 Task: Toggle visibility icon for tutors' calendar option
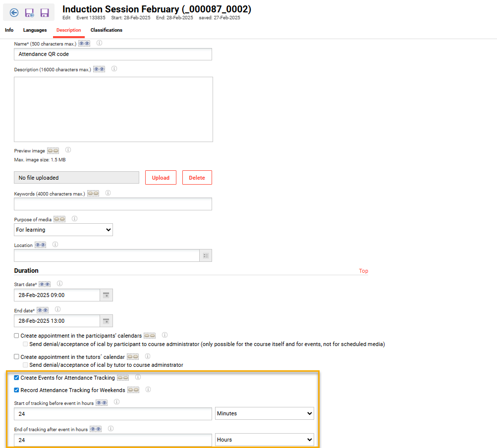click(x=133, y=357)
